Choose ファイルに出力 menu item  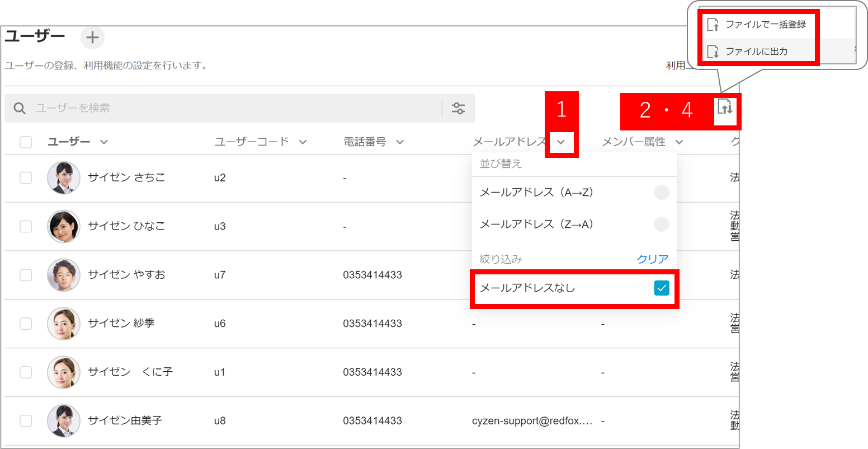tap(757, 52)
